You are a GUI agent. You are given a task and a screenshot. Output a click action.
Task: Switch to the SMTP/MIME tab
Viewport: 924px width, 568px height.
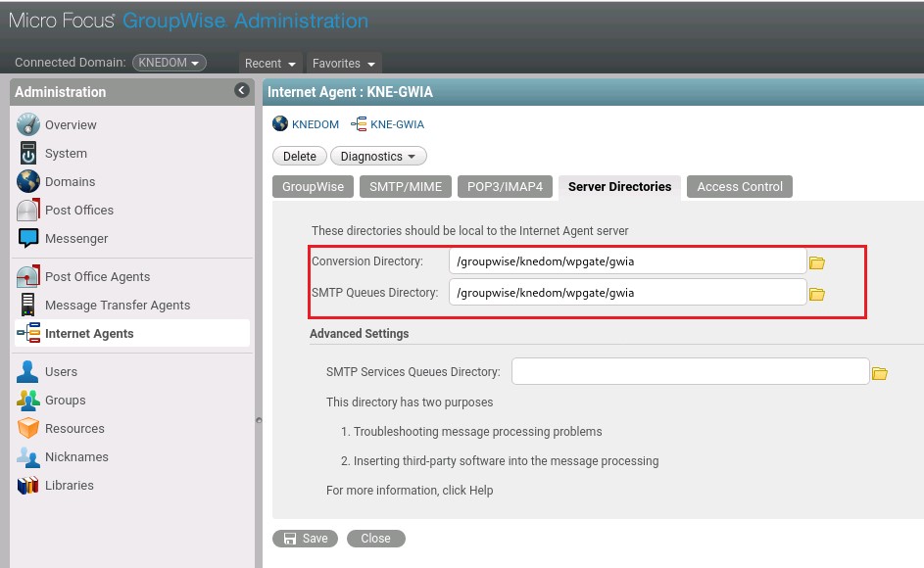pyautogui.click(x=406, y=187)
